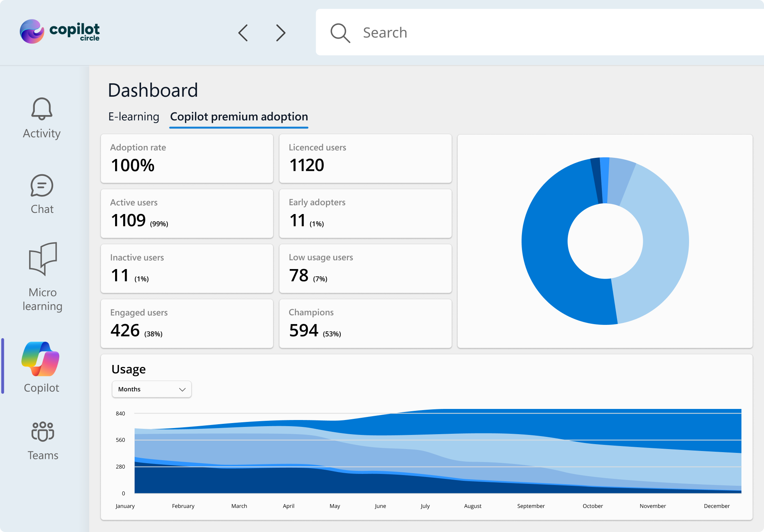Click the Months dropdown chevron arrow

point(182,389)
